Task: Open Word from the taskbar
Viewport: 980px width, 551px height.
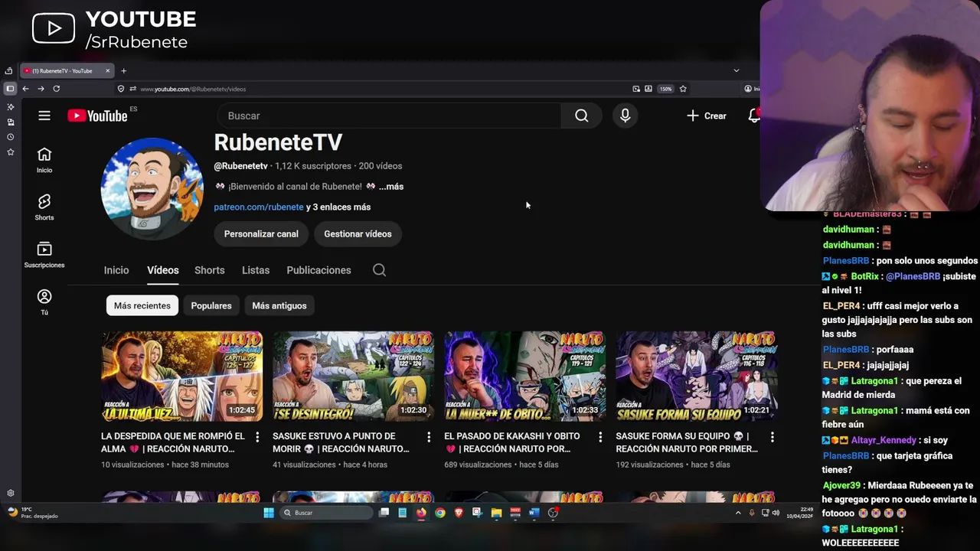Action: pos(534,513)
